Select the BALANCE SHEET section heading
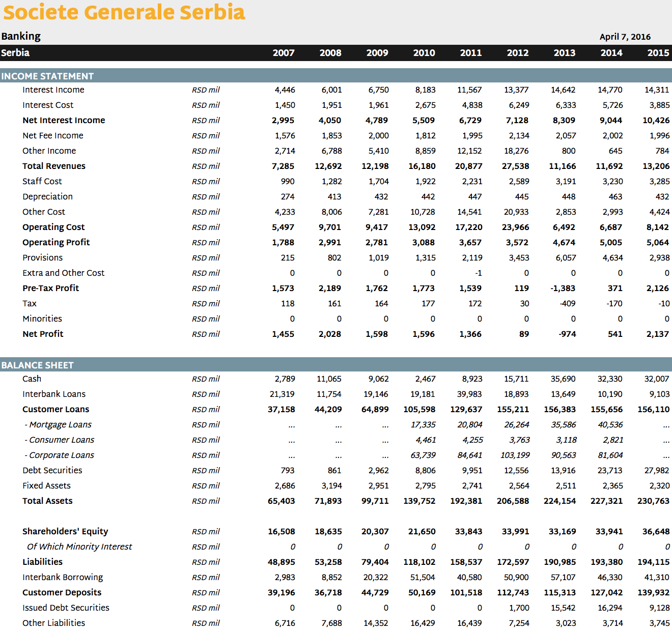 point(38,365)
